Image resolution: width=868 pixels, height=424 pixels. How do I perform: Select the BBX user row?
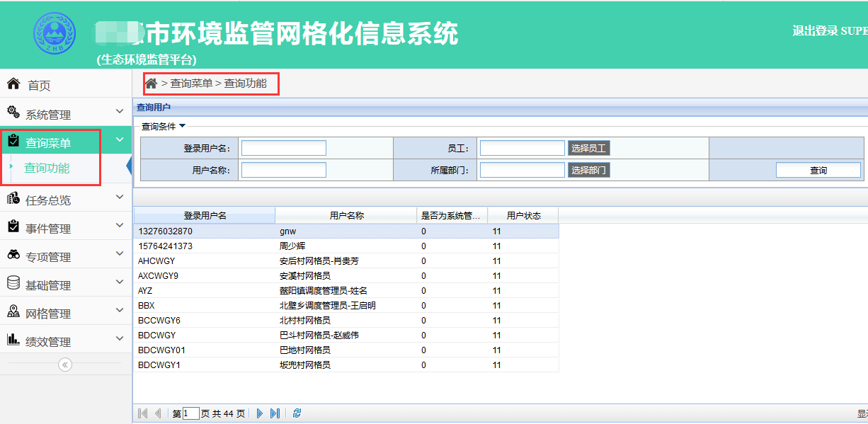coord(346,306)
